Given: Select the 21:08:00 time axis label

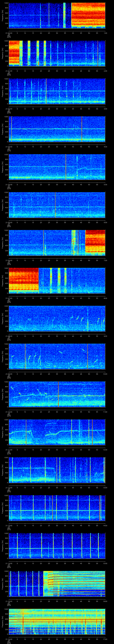Looking at the screenshot, I should pyautogui.click(x=9, y=336).
